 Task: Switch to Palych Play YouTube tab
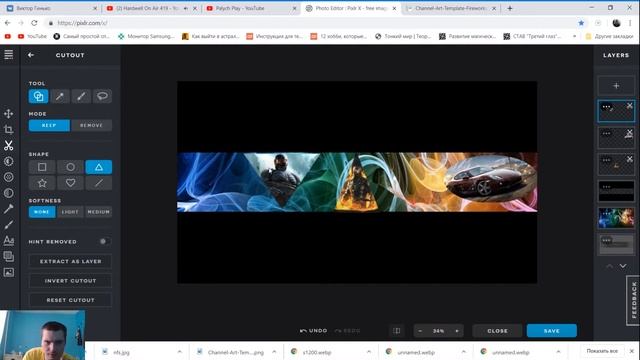251,8
